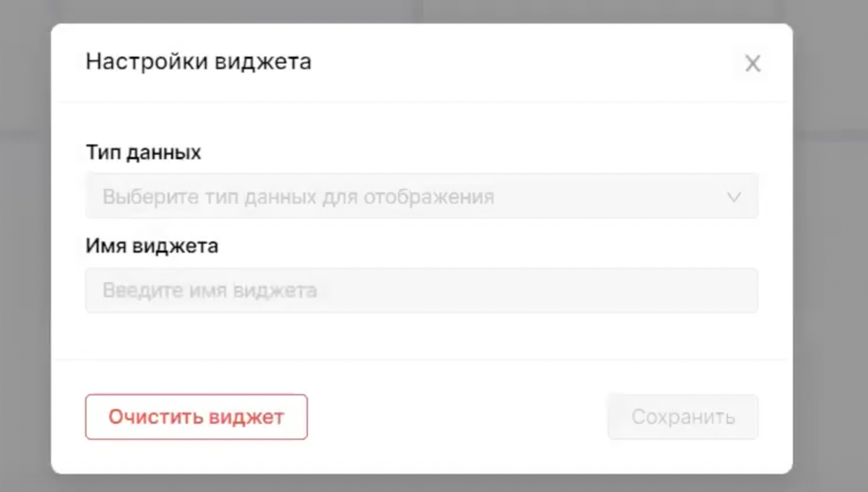Click the down arrow icon in Тип данных field
Image resolution: width=868 pixels, height=492 pixels.
[x=734, y=197]
